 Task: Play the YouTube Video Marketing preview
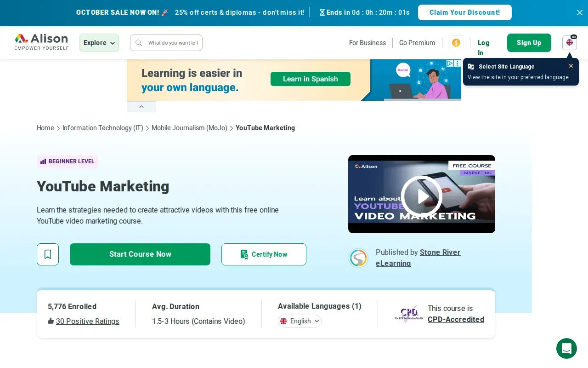point(422,196)
